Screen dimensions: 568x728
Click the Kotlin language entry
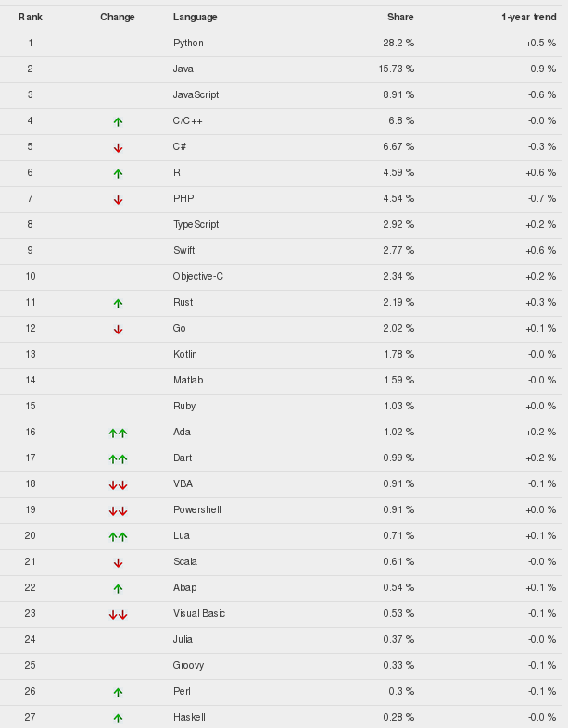(x=184, y=354)
